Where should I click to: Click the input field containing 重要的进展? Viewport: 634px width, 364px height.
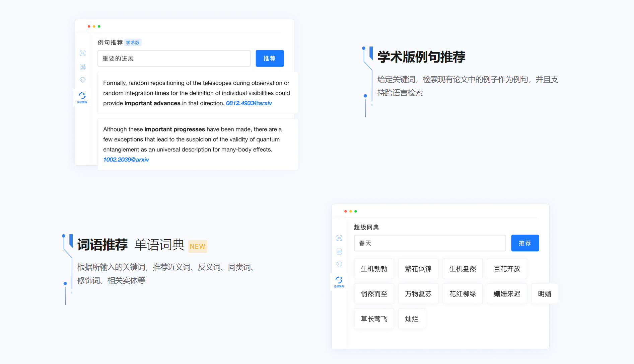174,59
